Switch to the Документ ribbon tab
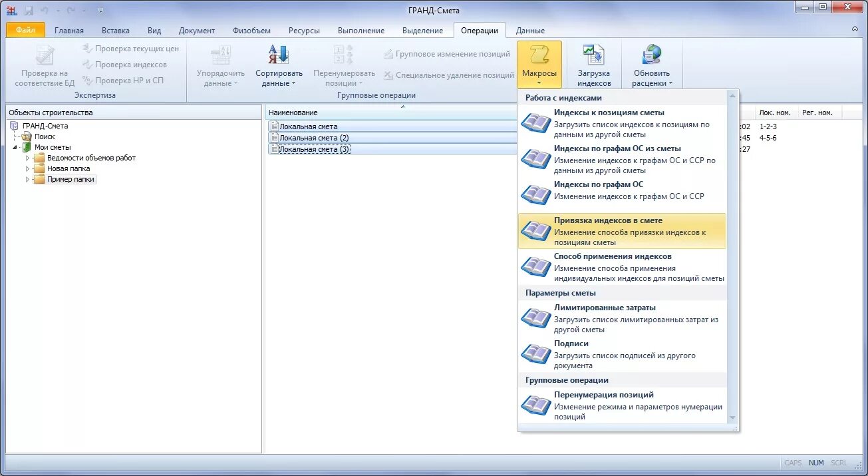The height and width of the screenshot is (476, 868). [x=197, y=31]
